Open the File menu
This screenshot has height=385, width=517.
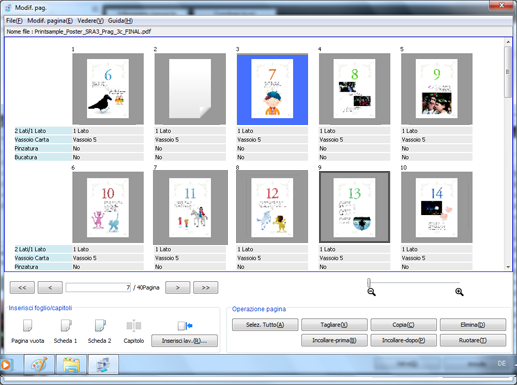(14, 21)
